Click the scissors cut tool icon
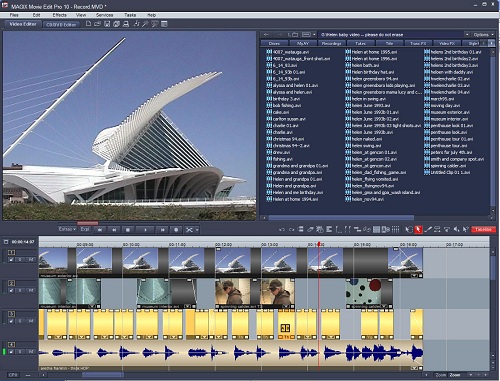 189,230
